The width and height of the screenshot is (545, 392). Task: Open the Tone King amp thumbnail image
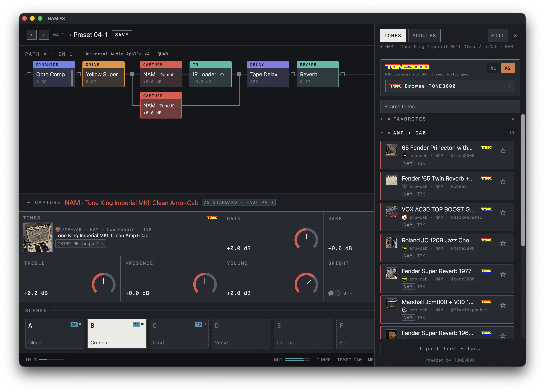pyautogui.click(x=38, y=237)
